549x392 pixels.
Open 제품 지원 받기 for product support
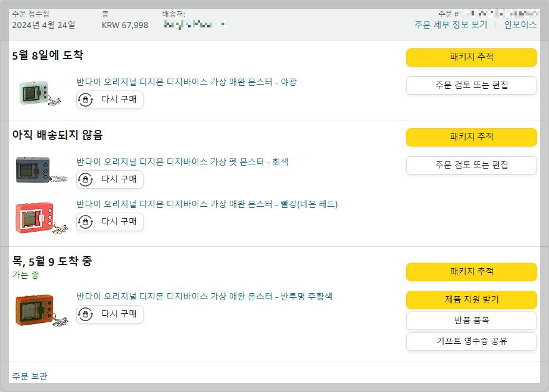(471, 300)
